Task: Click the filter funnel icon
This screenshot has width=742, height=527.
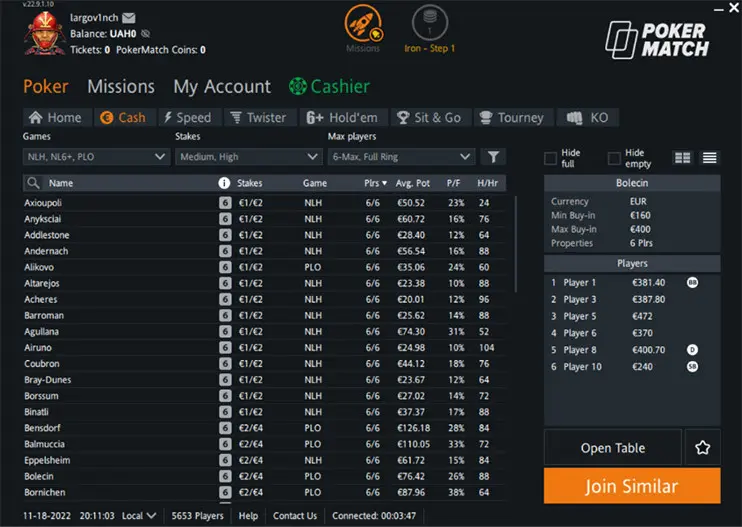Action: [x=493, y=157]
